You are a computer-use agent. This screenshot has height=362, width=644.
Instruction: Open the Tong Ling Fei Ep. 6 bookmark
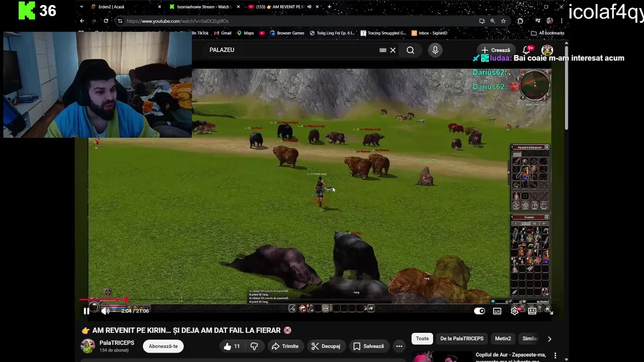(332, 33)
